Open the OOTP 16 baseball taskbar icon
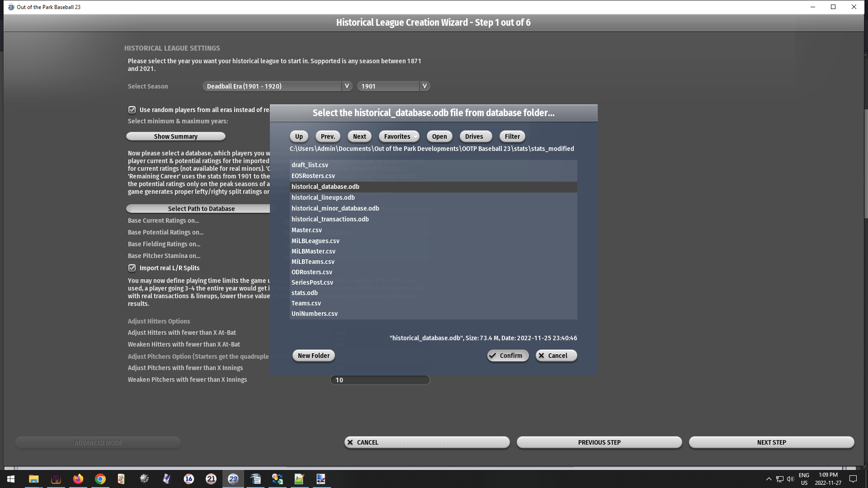Image resolution: width=868 pixels, height=488 pixels. coord(189,479)
